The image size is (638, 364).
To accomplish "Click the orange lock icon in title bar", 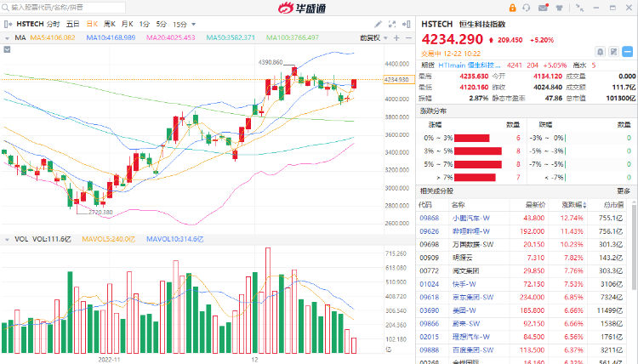I will pos(512,8).
